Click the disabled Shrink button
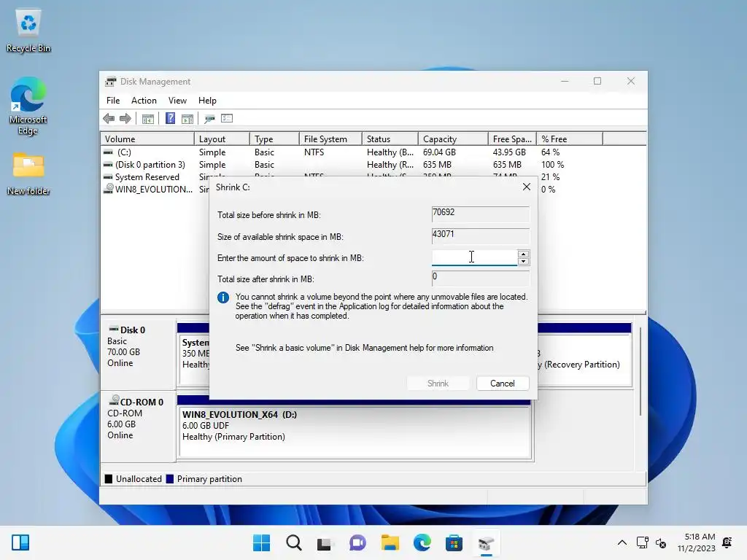The image size is (747, 560). (438, 384)
